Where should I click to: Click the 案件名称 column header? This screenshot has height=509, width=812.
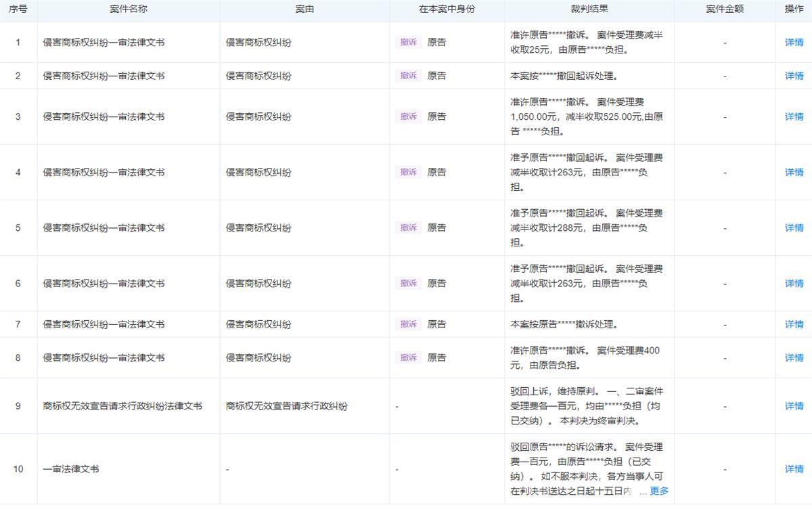tap(129, 9)
